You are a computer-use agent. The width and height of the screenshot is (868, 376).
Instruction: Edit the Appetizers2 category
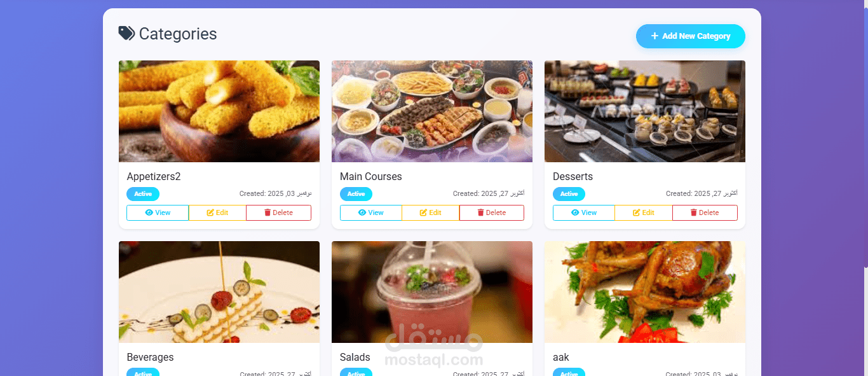(x=217, y=212)
